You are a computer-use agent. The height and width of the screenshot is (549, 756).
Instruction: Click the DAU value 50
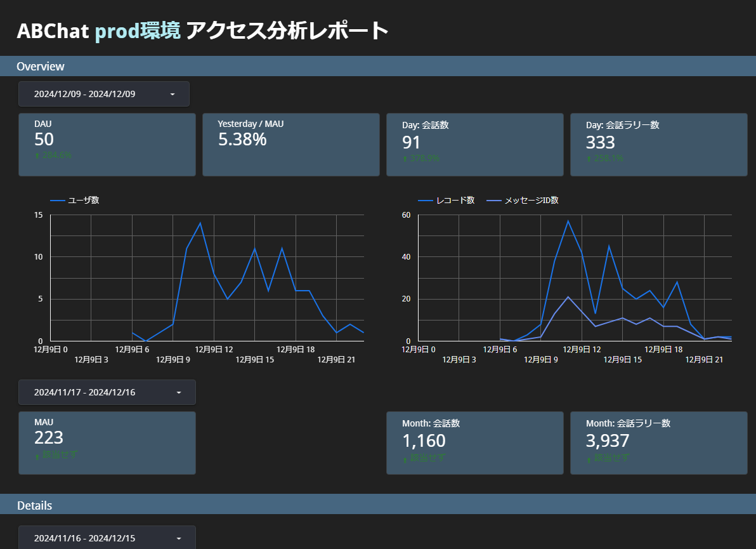click(44, 140)
